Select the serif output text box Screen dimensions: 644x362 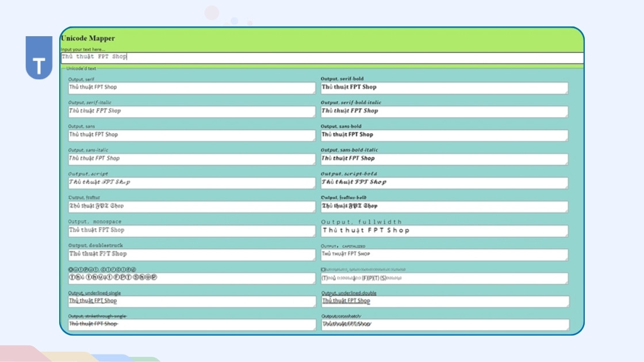191,88
